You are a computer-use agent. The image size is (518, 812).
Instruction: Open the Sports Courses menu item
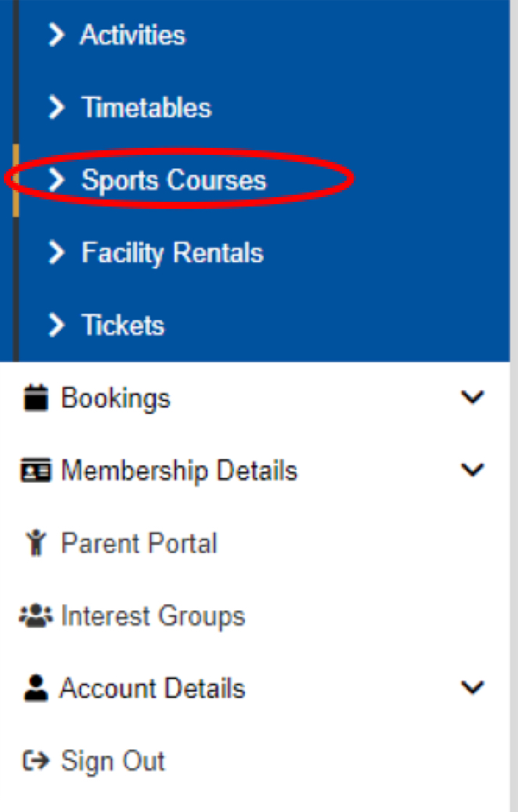174,180
